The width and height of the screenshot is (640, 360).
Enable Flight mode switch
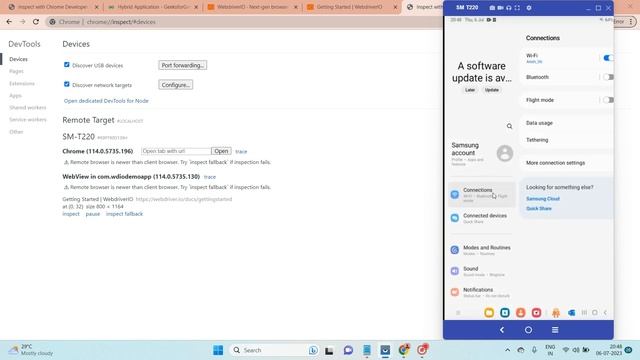(608, 100)
